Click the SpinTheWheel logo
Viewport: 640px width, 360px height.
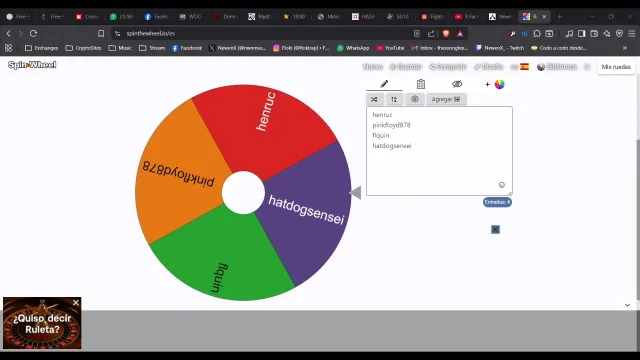(x=32, y=64)
